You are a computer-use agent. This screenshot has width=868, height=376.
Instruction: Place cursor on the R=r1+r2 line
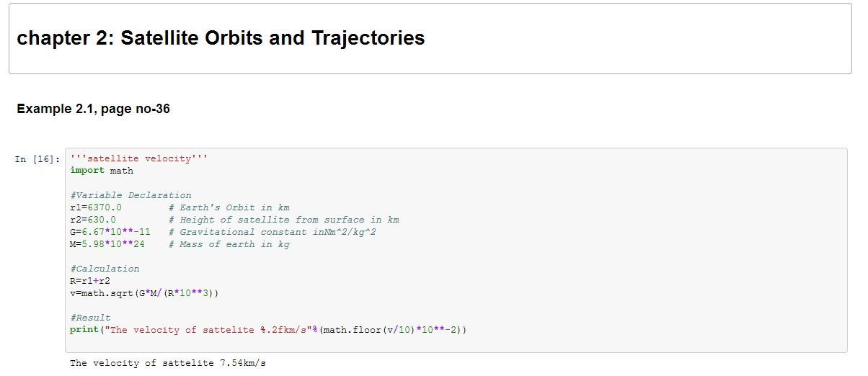click(90, 281)
